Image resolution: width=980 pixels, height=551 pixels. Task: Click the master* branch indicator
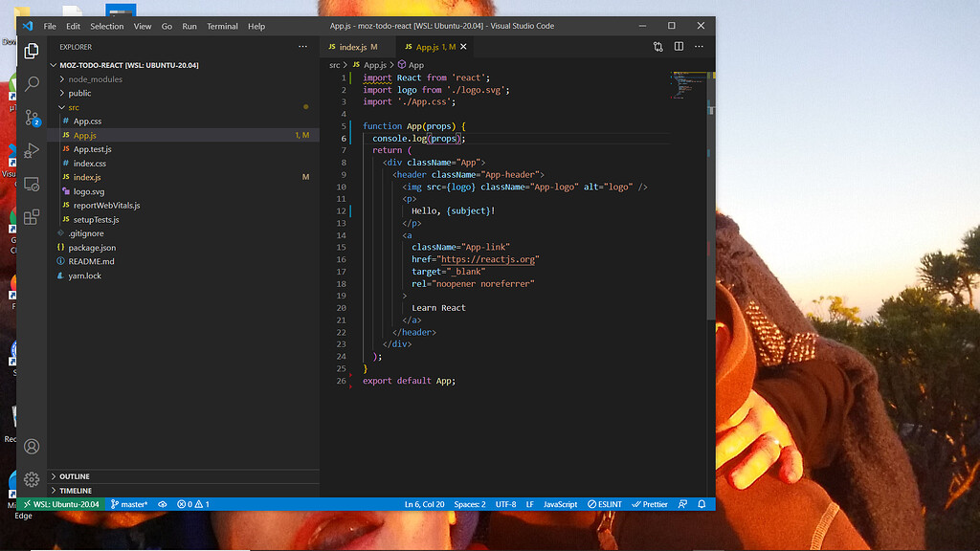tap(128, 504)
